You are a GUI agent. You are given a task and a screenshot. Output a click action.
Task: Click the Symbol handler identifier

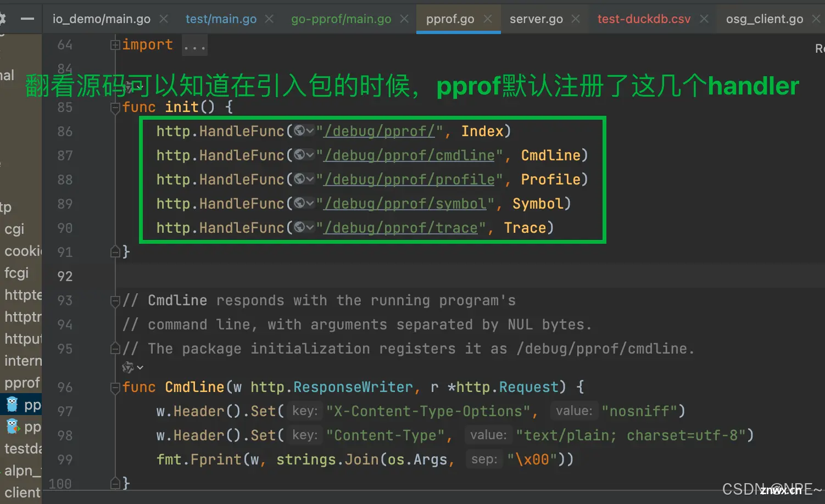click(538, 204)
